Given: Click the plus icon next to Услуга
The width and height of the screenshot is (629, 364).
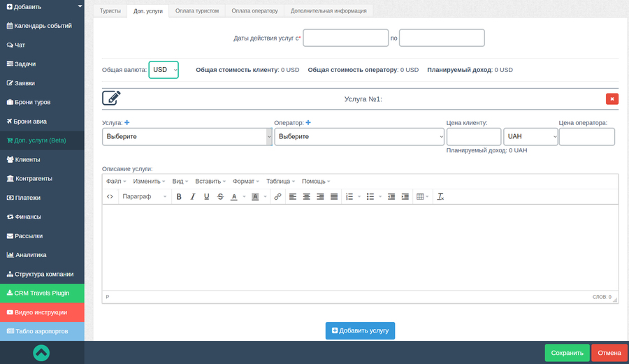Looking at the screenshot, I should (x=127, y=123).
